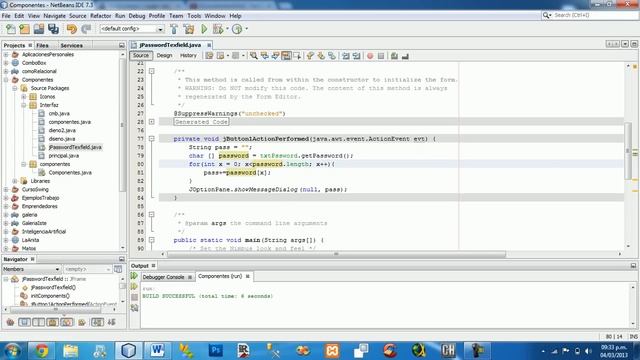
Task: Click the Profile Project icon
Action: [x=237, y=29]
